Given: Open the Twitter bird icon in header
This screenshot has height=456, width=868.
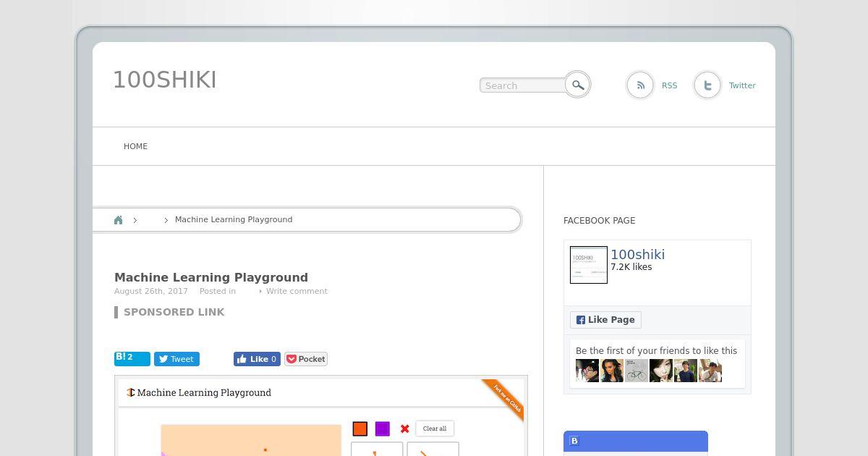Looking at the screenshot, I should [x=707, y=85].
